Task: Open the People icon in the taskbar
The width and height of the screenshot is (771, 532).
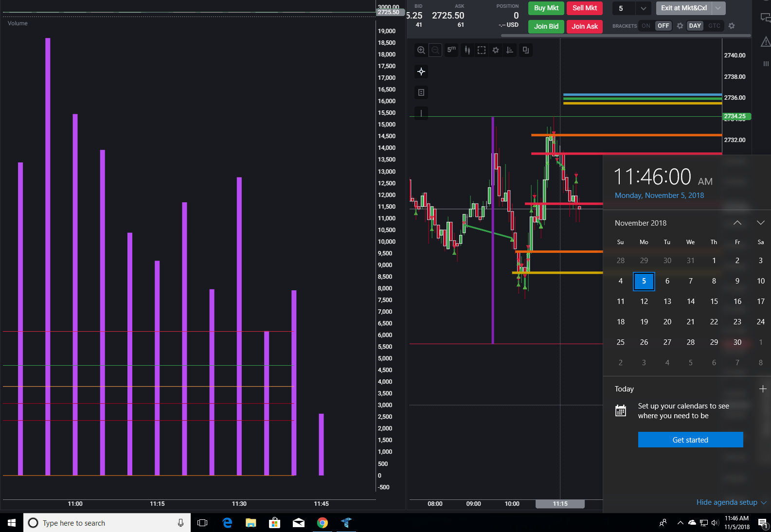Action: (663, 523)
